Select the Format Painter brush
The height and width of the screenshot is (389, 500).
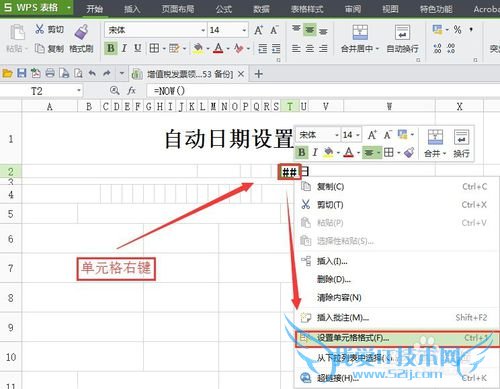81,32
